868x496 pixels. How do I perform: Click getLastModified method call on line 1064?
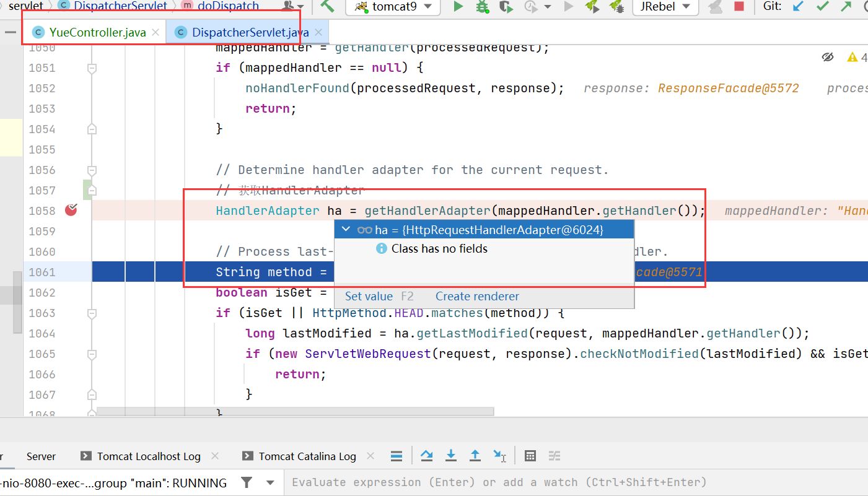[471, 333]
